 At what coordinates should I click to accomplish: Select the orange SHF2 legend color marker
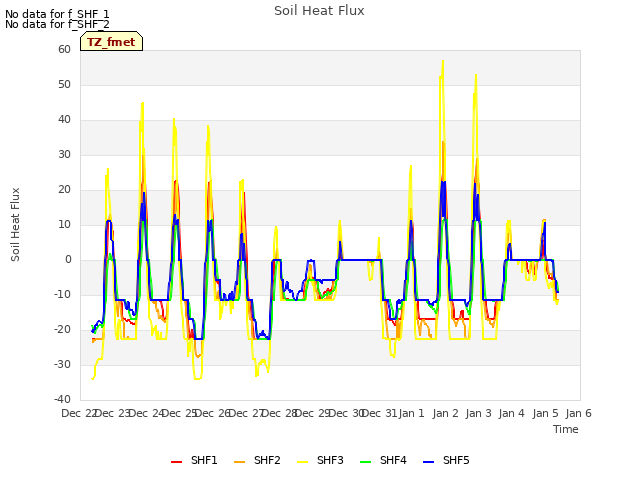pos(240,462)
